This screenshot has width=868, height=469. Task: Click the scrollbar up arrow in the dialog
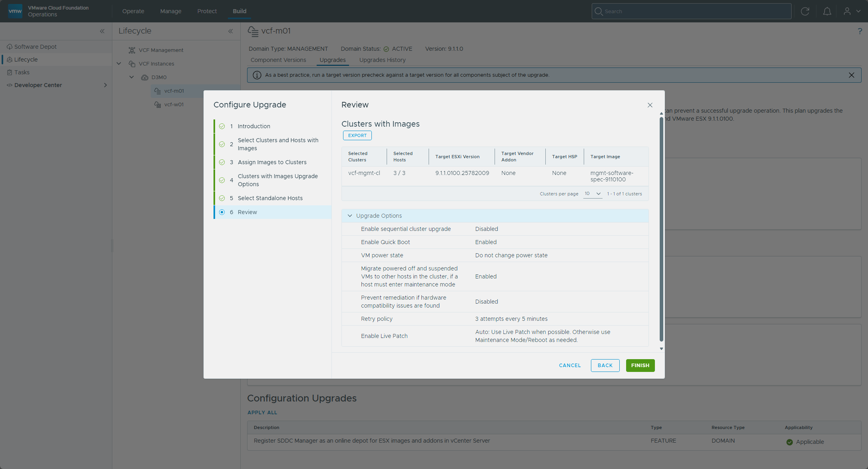pos(661,113)
